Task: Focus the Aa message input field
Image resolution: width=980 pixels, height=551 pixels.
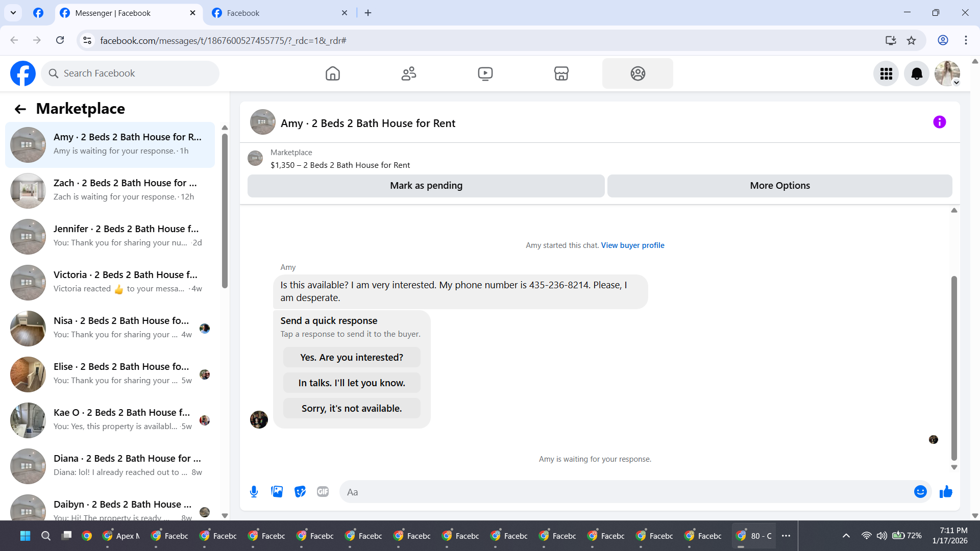Action: tap(628, 492)
